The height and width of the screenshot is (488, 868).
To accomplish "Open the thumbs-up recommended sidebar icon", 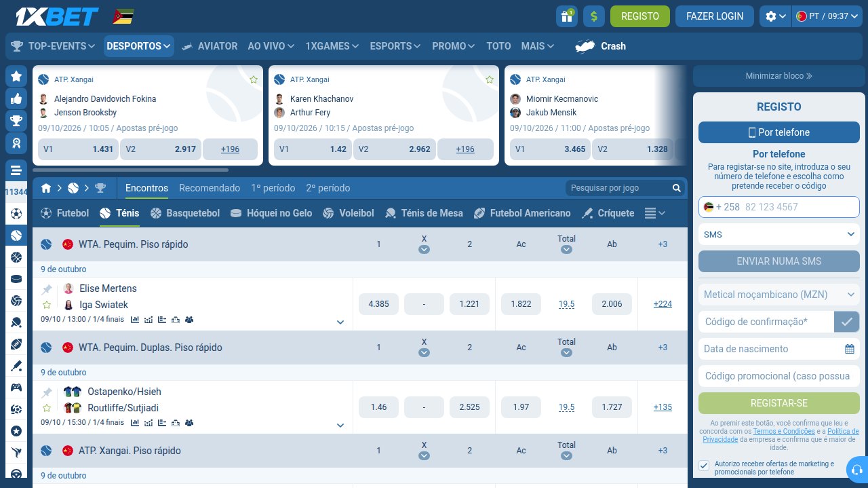I will coord(16,98).
